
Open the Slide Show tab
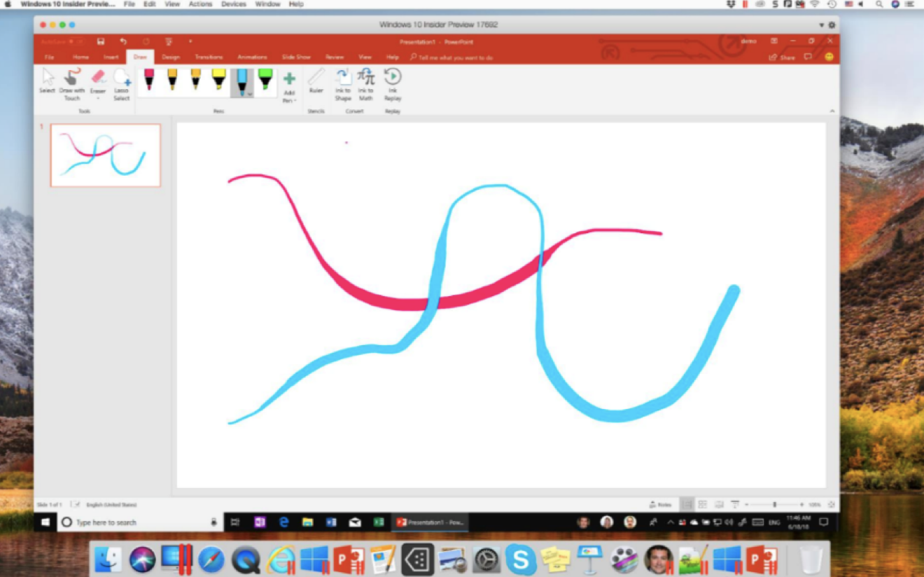[296, 57]
